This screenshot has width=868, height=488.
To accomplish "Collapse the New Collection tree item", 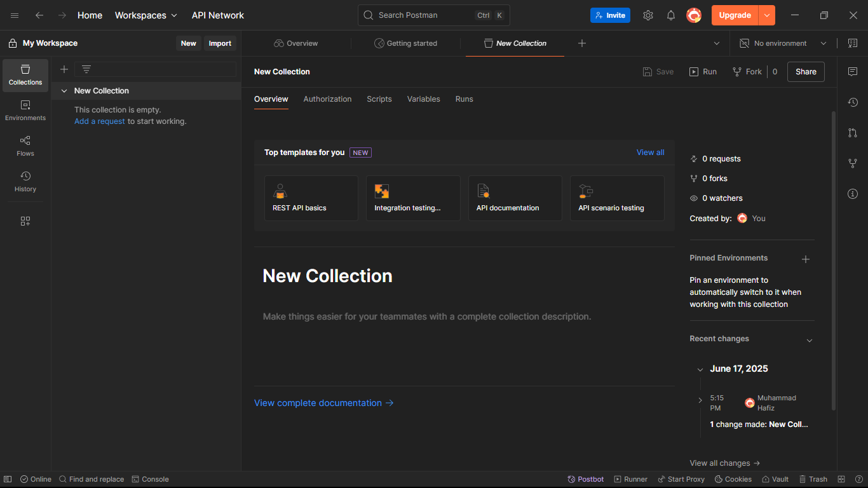I will [64, 91].
